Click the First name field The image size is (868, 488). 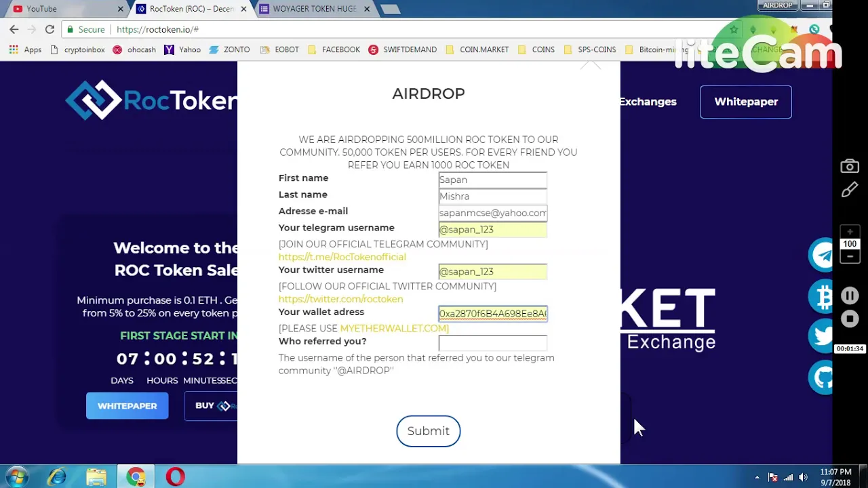492,180
